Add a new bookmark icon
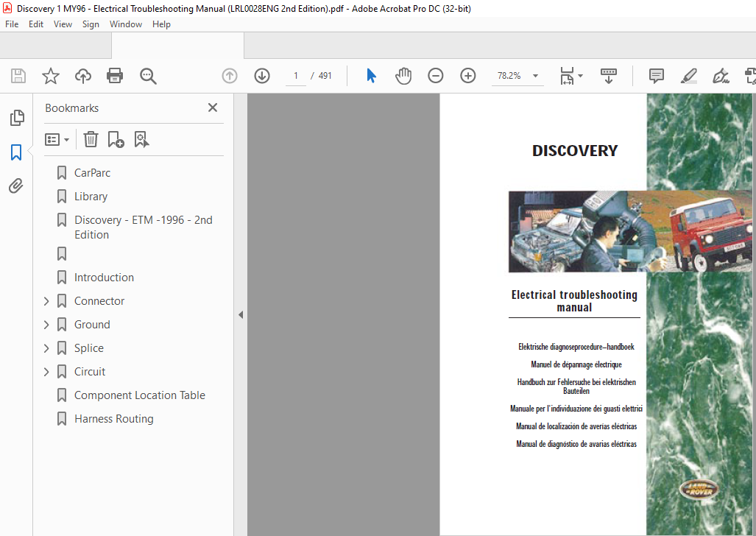The width and height of the screenshot is (756, 536). 116,139
